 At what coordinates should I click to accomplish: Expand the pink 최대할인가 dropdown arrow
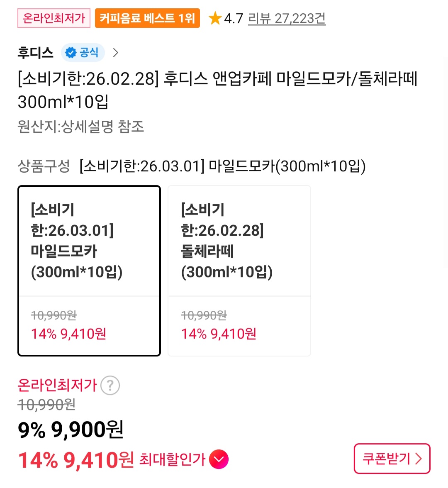pyautogui.click(x=219, y=459)
